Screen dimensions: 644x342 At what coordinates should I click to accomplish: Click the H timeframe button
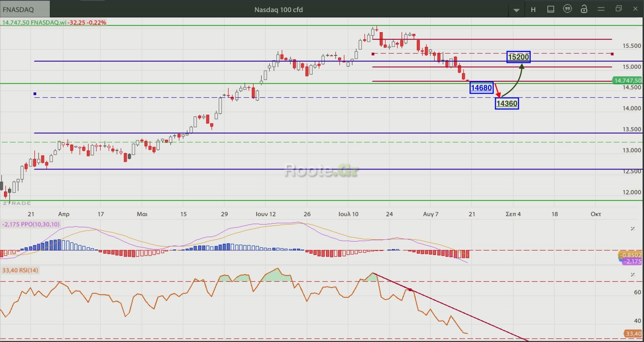click(x=533, y=10)
